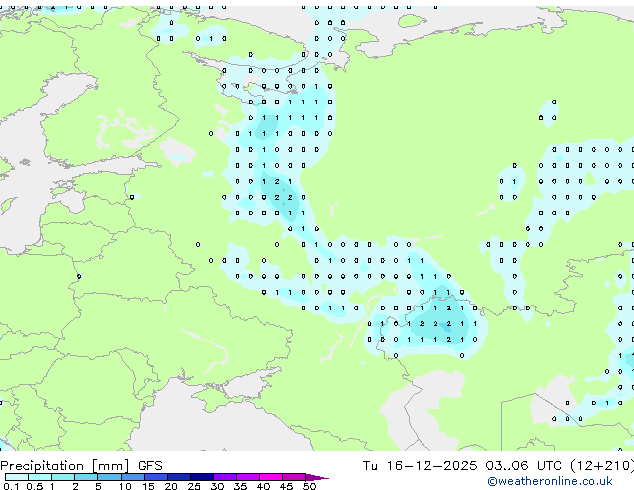
Task: Select the 40–45 mm magenta swatch
Action: 271,477
